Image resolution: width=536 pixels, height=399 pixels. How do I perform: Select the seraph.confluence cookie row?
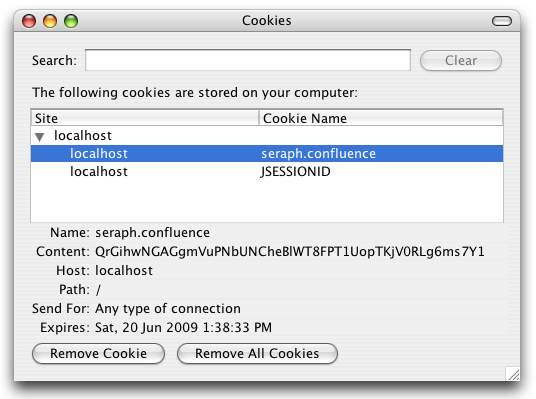pos(267,154)
